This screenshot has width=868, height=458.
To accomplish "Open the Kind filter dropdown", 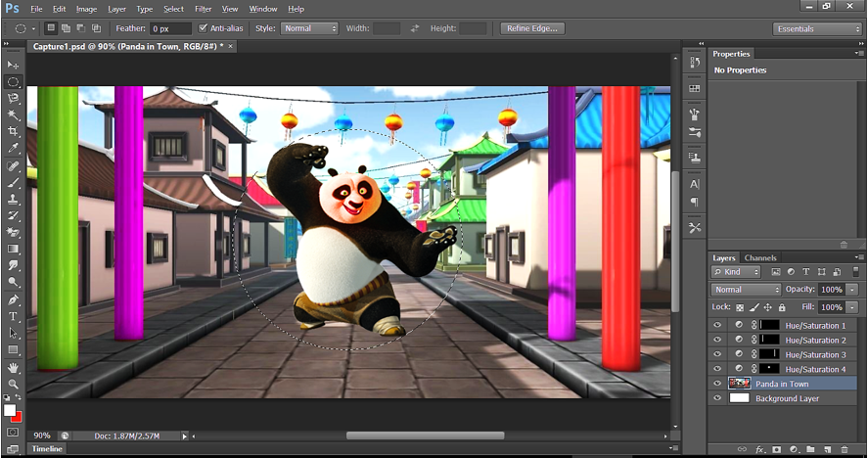I will tap(736, 272).
